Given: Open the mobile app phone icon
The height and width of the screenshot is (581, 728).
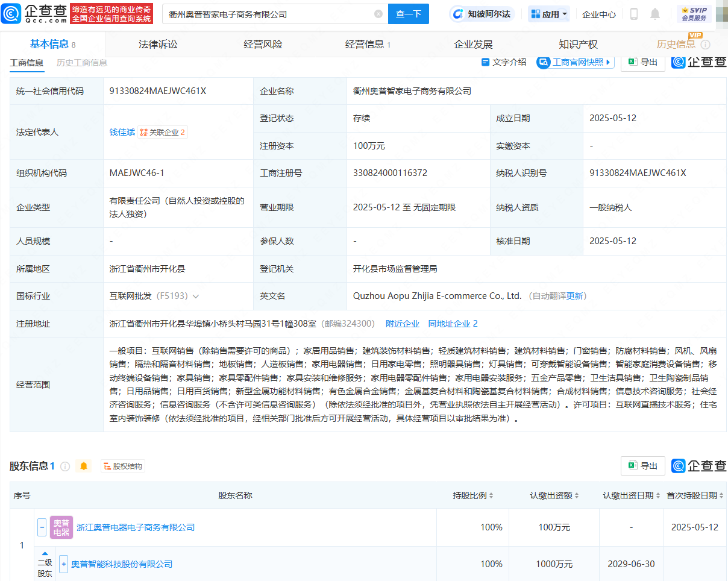Looking at the screenshot, I should point(634,14).
